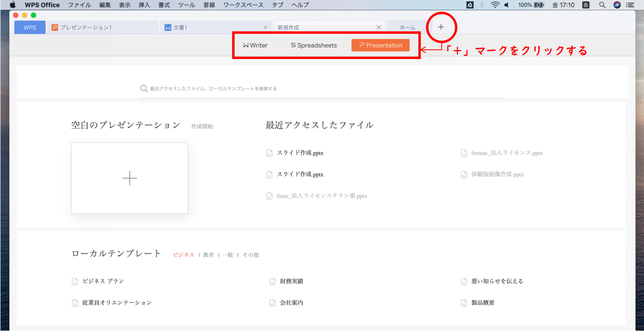Open the 編集 menu
644x331 pixels.
pos(105,5)
